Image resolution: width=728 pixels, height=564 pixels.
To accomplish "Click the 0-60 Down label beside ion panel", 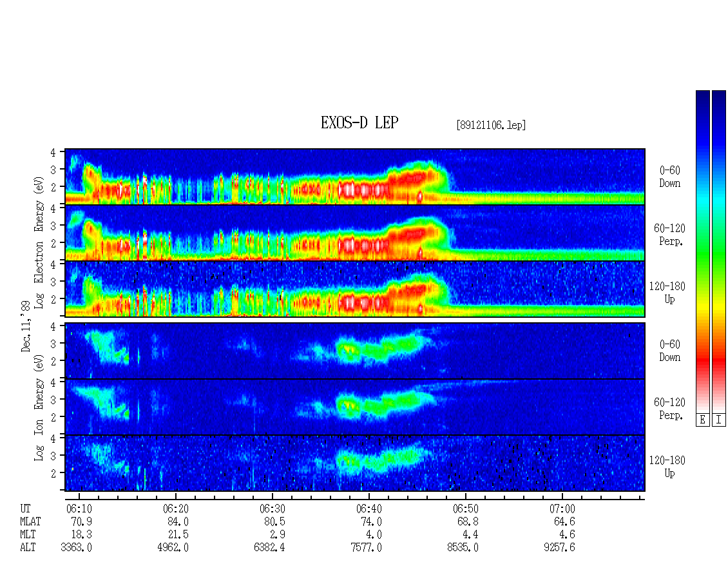I will tap(669, 351).
